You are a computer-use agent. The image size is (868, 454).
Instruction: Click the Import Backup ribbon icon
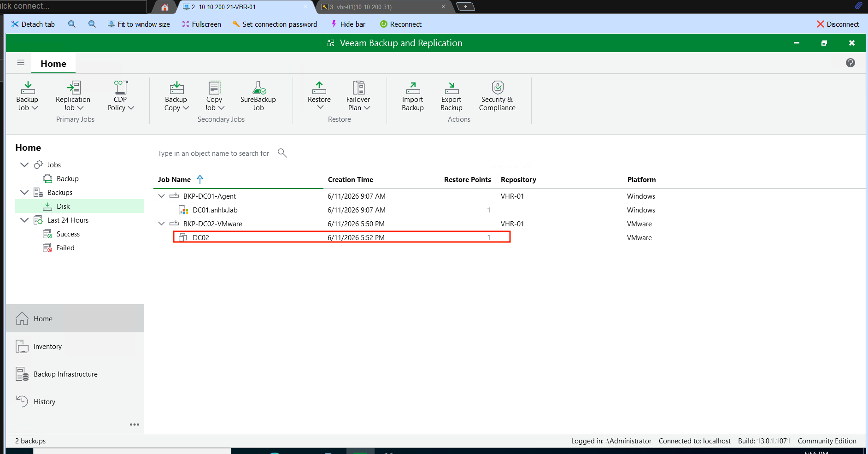click(x=413, y=88)
